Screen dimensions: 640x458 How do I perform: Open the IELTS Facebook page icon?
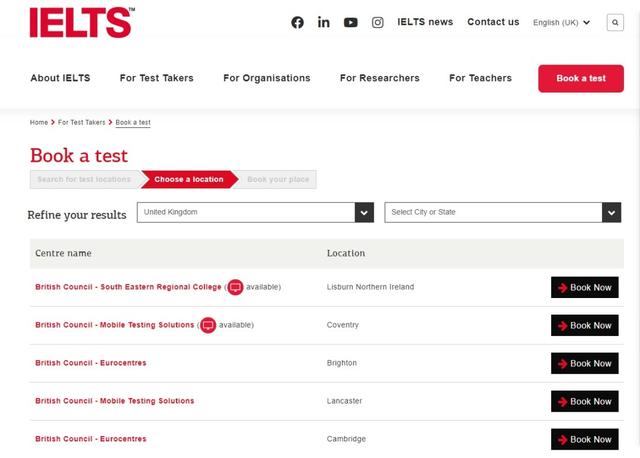tap(297, 22)
